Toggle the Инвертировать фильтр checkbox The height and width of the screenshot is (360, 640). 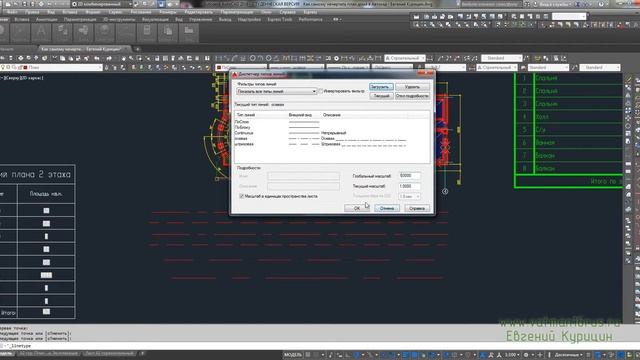[320, 91]
